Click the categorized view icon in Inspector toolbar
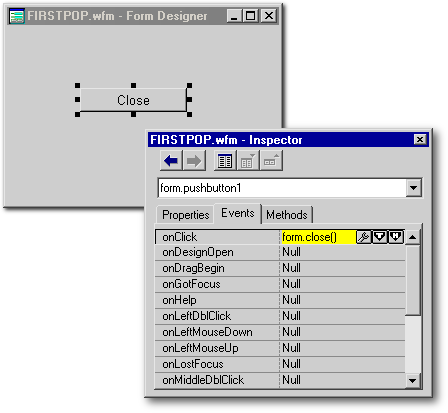This screenshot has height=413, width=448. click(225, 161)
